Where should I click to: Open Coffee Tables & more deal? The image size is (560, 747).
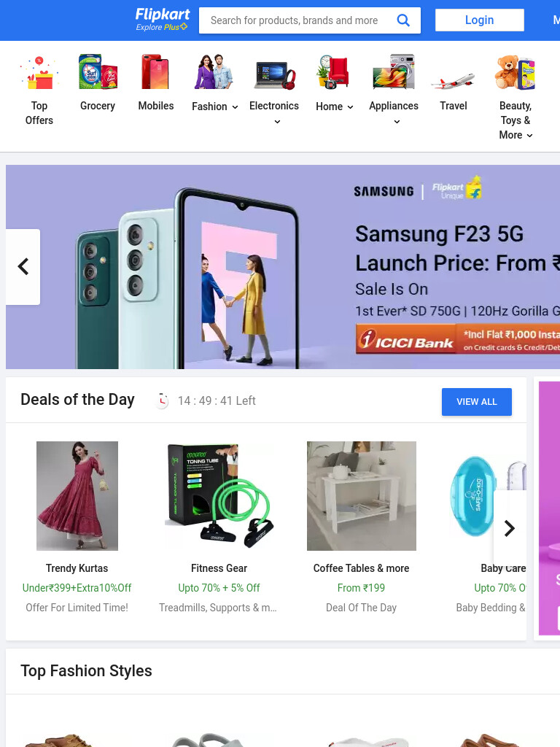coord(362,496)
